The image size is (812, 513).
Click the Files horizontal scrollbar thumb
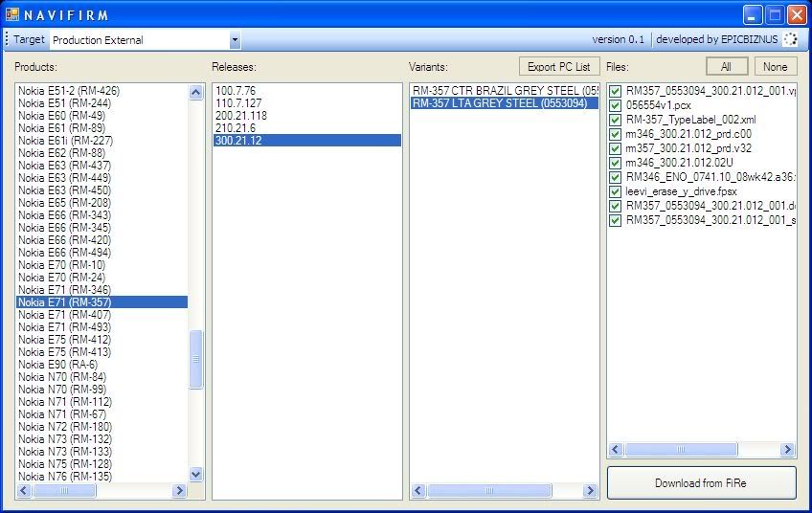pyautogui.click(x=681, y=449)
